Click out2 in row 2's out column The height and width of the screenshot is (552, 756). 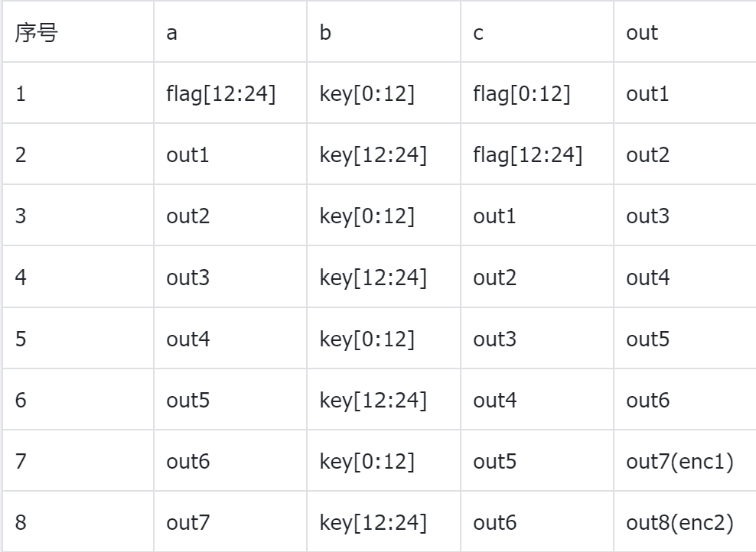point(647,154)
